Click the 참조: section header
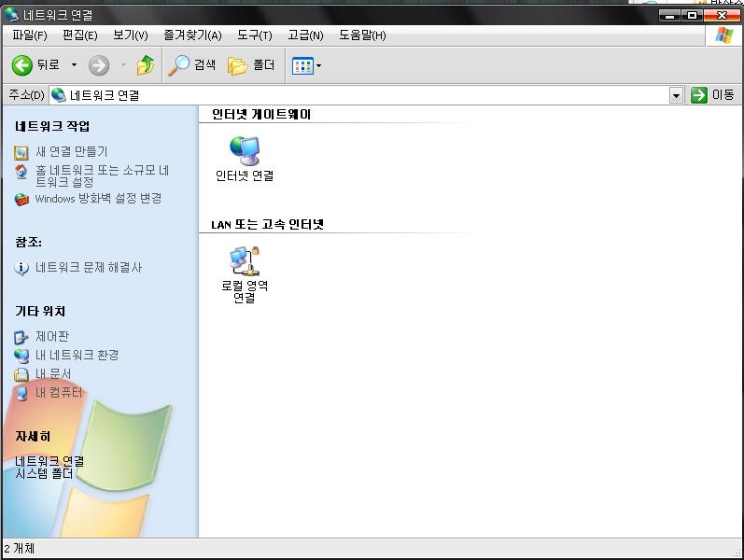The image size is (744, 560). pos(28,242)
